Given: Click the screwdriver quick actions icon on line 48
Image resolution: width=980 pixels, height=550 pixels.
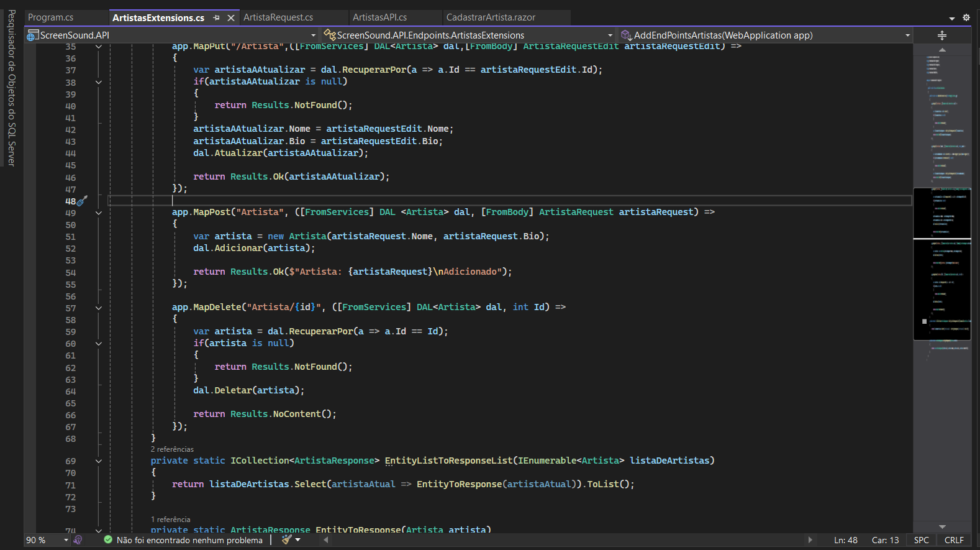Looking at the screenshot, I should [82, 201].
